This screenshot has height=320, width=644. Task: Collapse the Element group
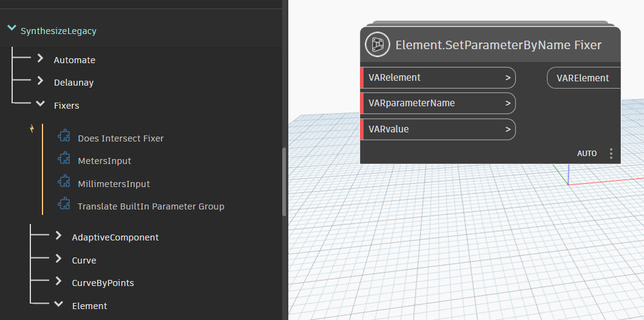tap(58, 304)
